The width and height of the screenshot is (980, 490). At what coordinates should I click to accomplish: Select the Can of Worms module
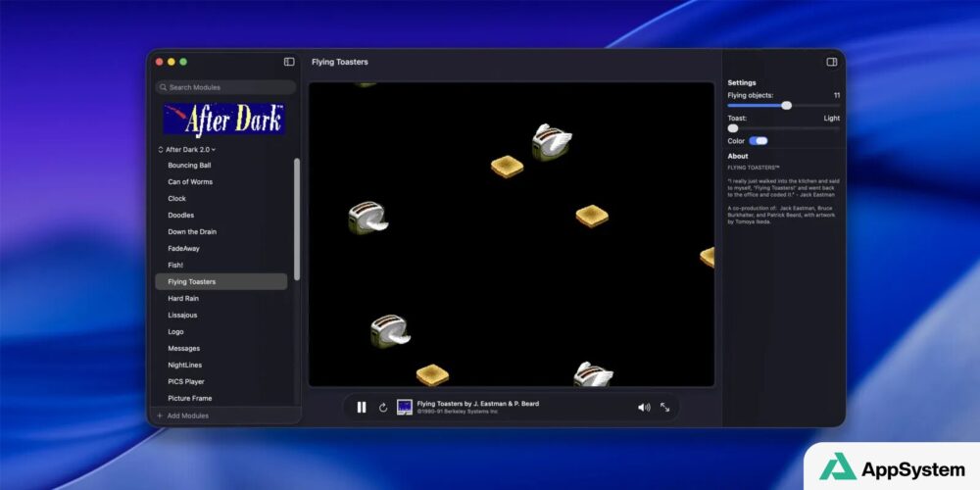(x=221, y=182)
